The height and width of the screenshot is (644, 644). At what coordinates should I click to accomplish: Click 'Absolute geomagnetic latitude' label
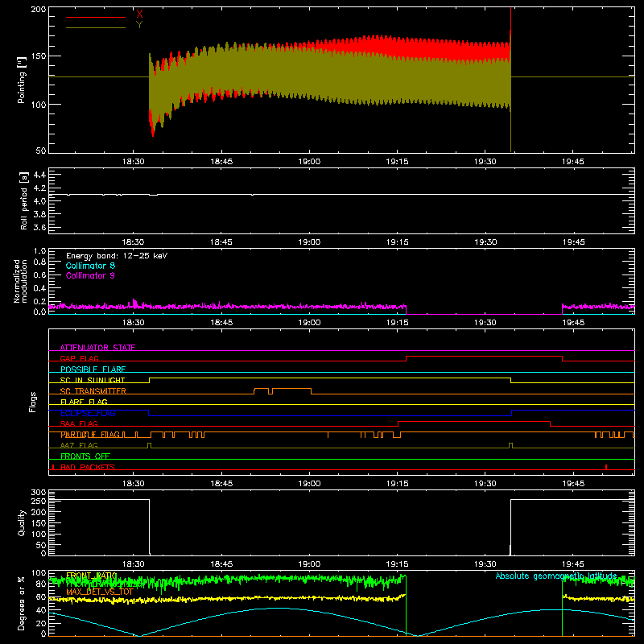[556, 576]
